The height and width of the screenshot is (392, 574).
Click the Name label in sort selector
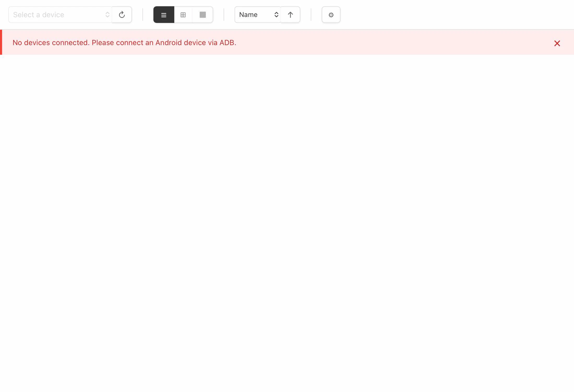coord(248,15)
